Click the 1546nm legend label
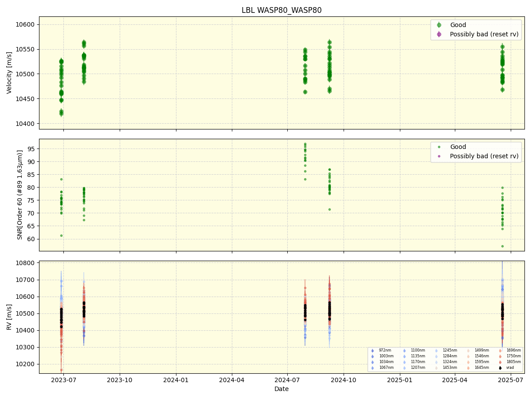Screen dimensions: 532x399 [482, 356]
